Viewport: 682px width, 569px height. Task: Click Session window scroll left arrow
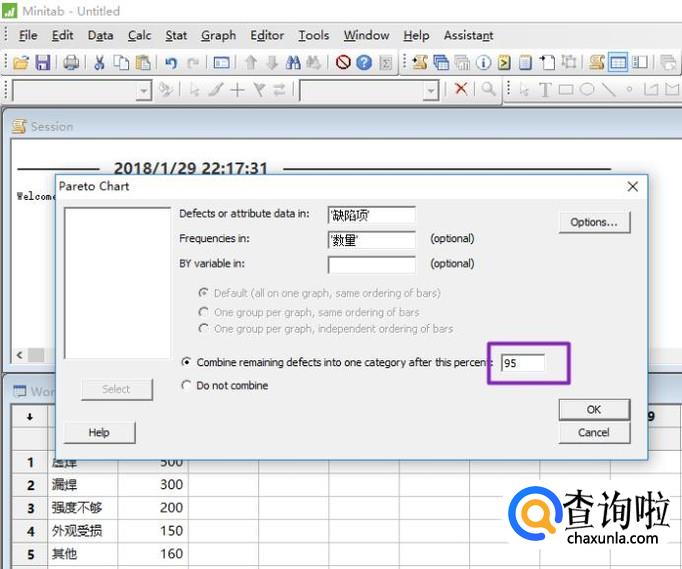pos(20,355)
